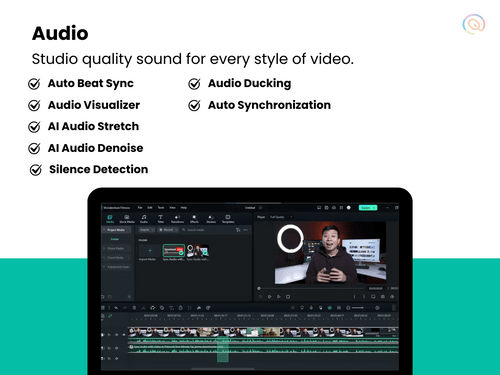Click the video preview of man in hoodie
The width and height of the screenshot is (500, 375).
(330, 253)
